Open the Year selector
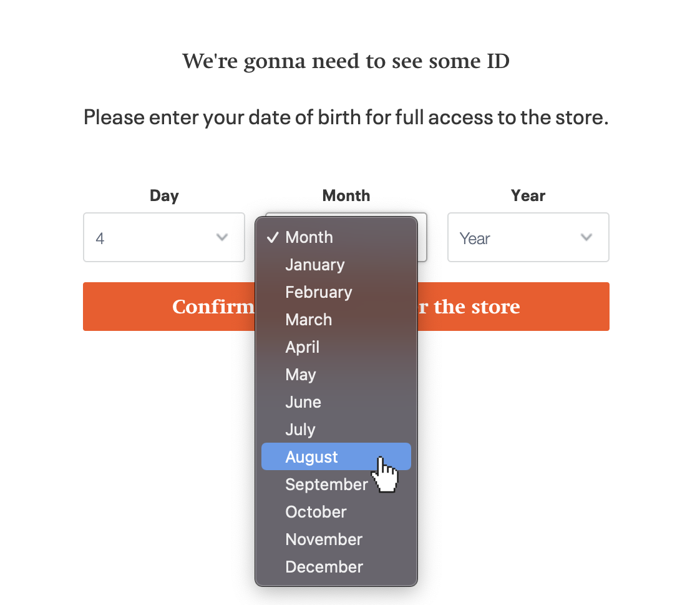 coord(528,237)
